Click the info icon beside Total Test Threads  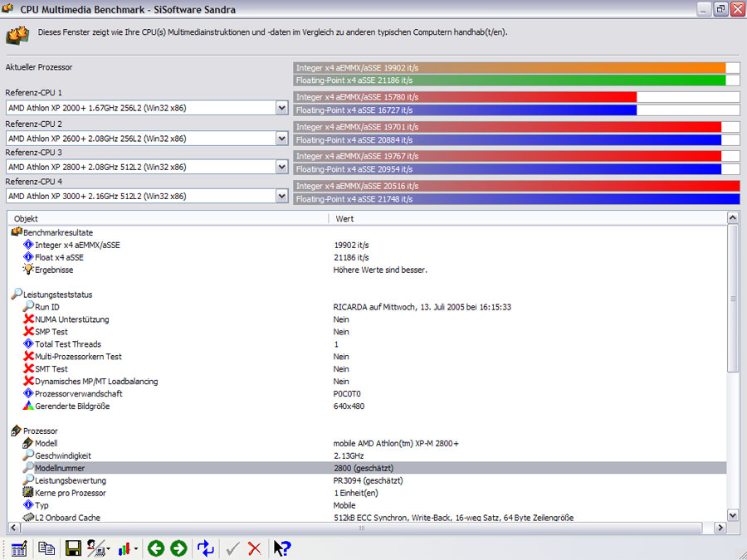[28, 343]
